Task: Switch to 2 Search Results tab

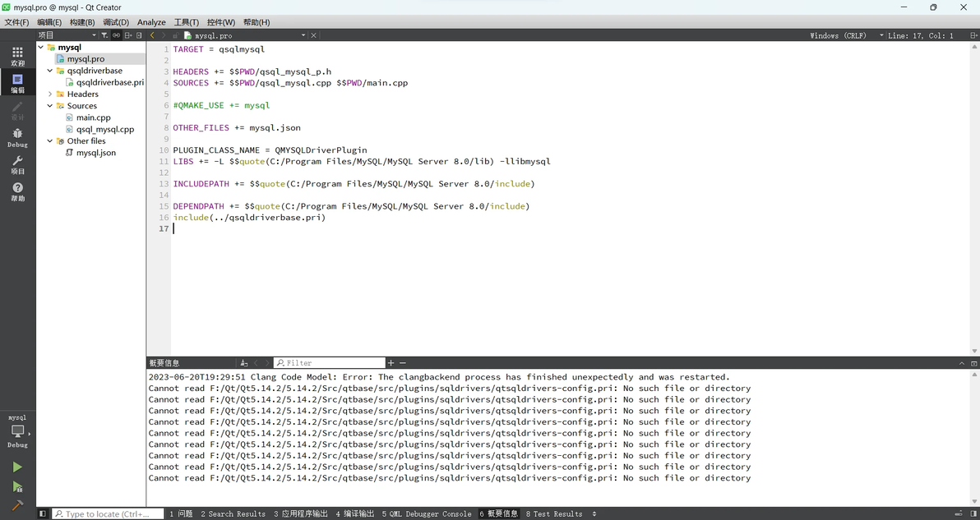Action: click(233, 513)
